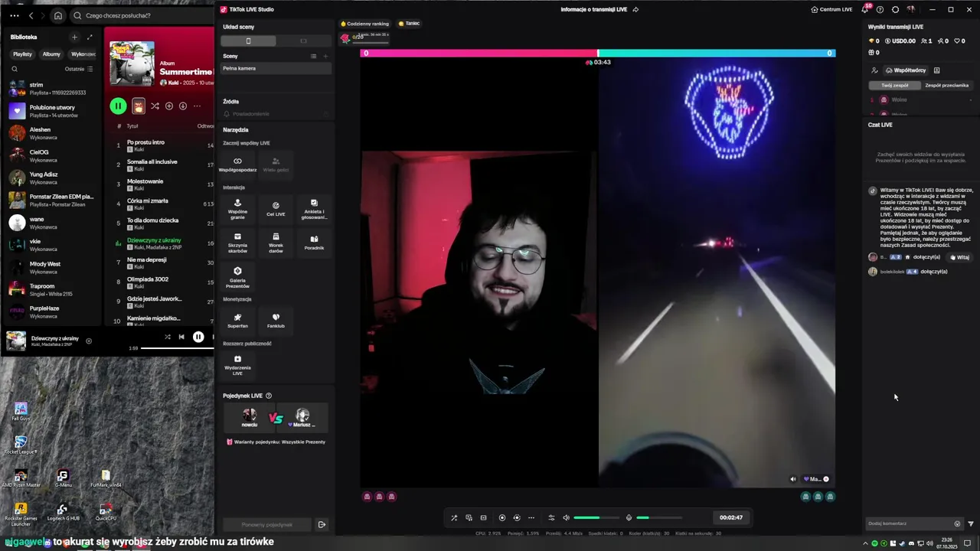Open Centrum LIVE
980x551 pixels.
(x=831, y=9)
